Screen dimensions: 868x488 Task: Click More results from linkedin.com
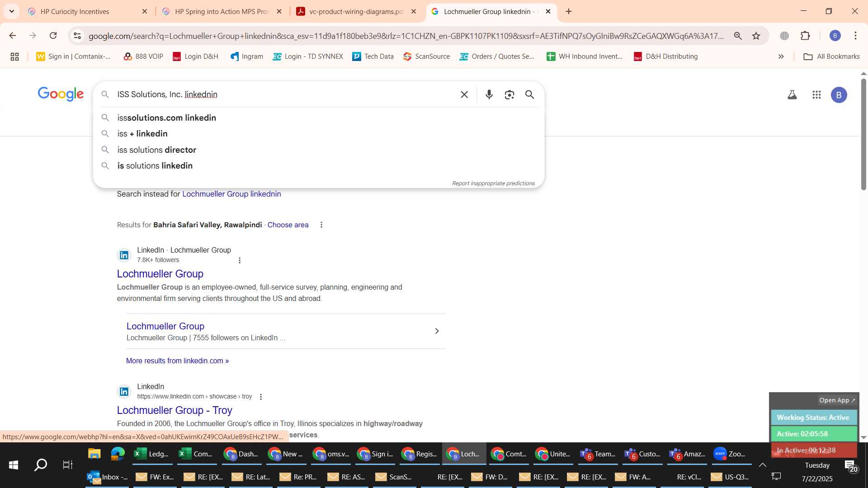[177, 361]
